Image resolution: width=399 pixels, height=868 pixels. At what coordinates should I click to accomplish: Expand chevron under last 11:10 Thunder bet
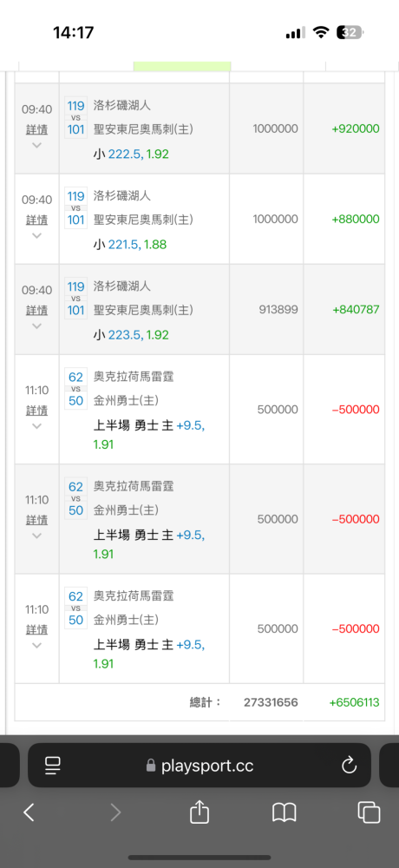[37, 646]
